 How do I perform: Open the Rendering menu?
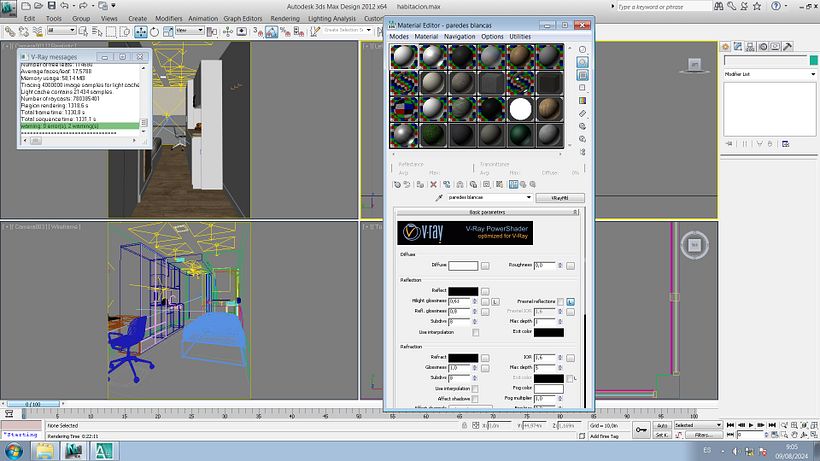coord(285,18)
